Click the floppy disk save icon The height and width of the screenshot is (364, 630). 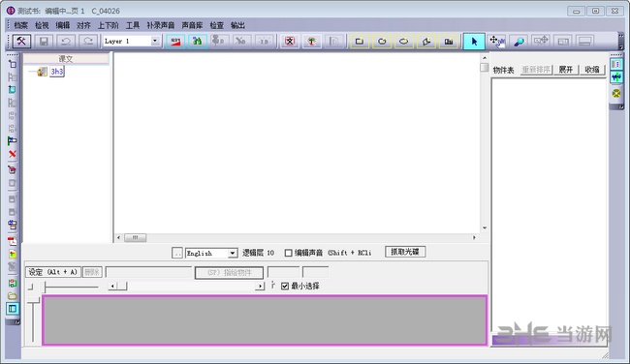[x=44, y=41]
